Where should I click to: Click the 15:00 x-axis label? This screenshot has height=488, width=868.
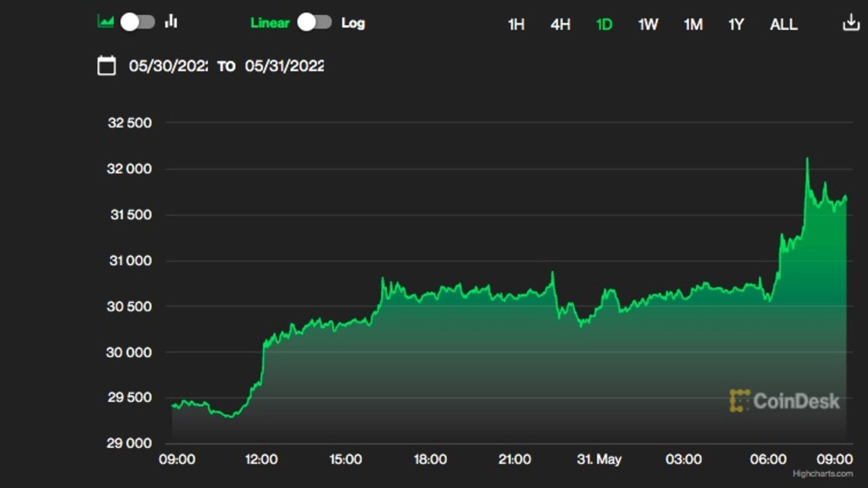click(x=346, y=460)
